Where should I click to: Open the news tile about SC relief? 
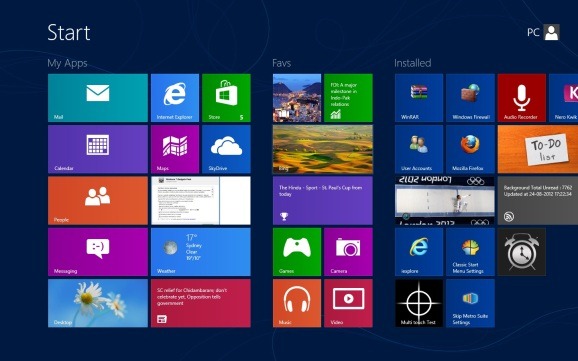201,303
